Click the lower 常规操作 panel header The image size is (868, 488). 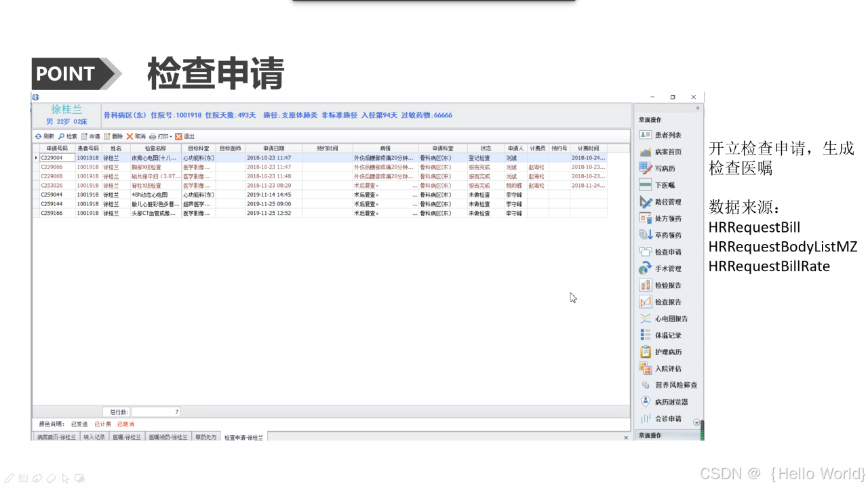[x=668, y=435]
